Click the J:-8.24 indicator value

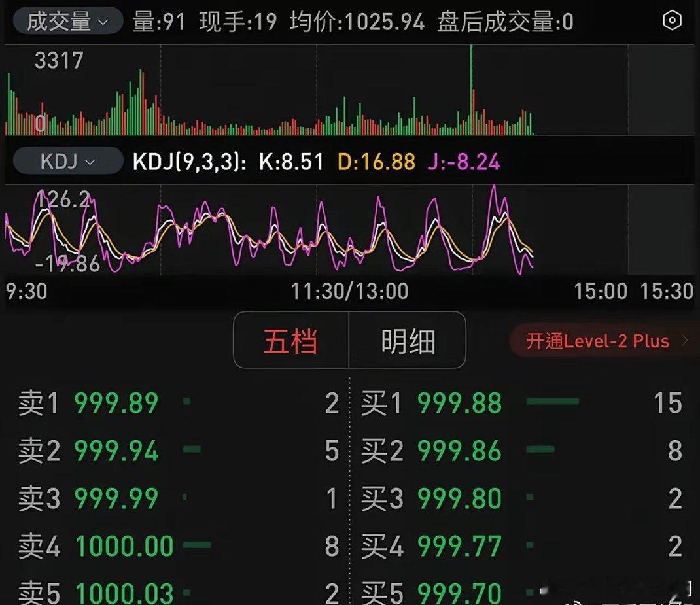click(x=463, y=162)
